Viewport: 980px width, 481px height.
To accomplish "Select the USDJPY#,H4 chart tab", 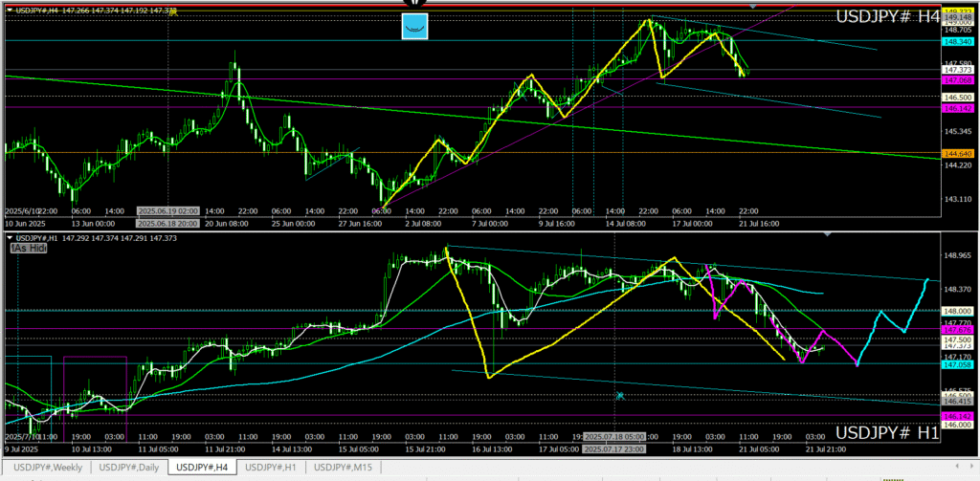I will tap(202, 467).
